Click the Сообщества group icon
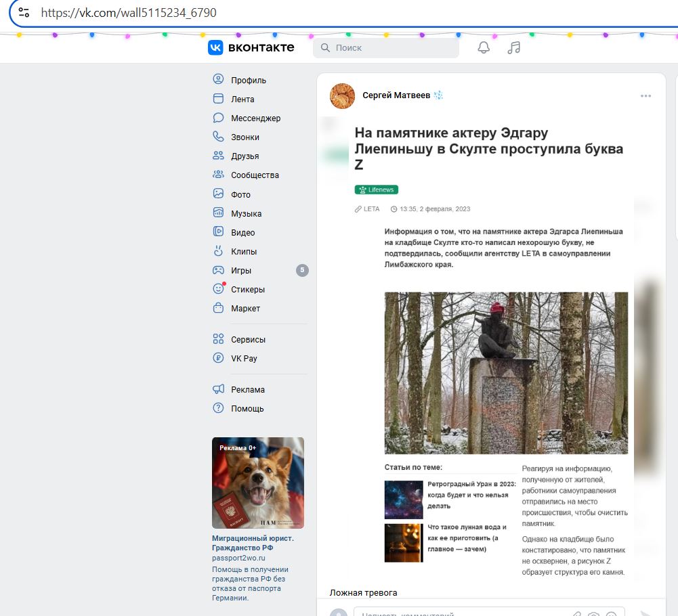Screen dimensions: 678x616 (x=218, y=175)
